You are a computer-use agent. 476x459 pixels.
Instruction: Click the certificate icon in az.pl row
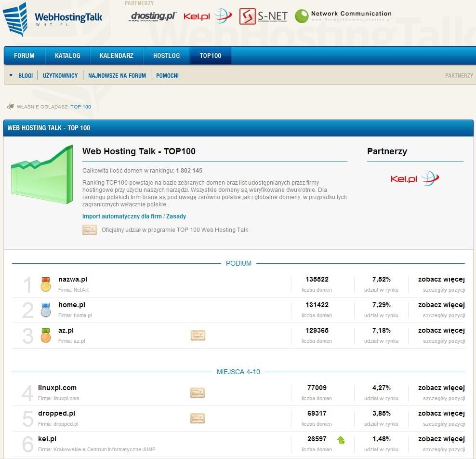[198, 336]
